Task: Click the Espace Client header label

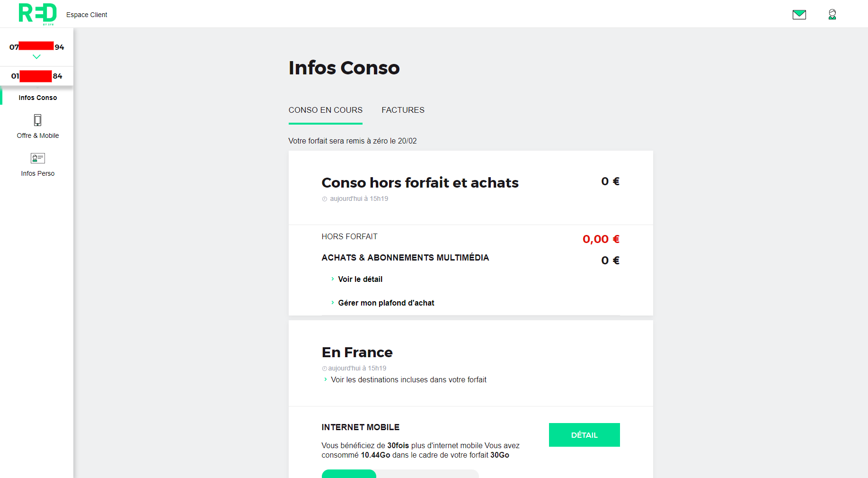Action: [x=87, y=15]
